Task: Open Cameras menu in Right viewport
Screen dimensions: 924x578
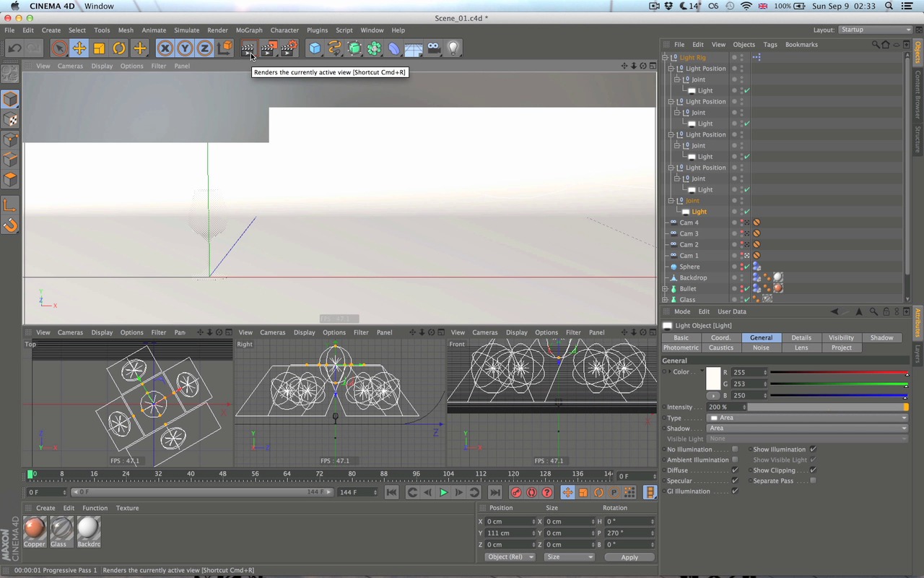Action: (x=273, y=332)
